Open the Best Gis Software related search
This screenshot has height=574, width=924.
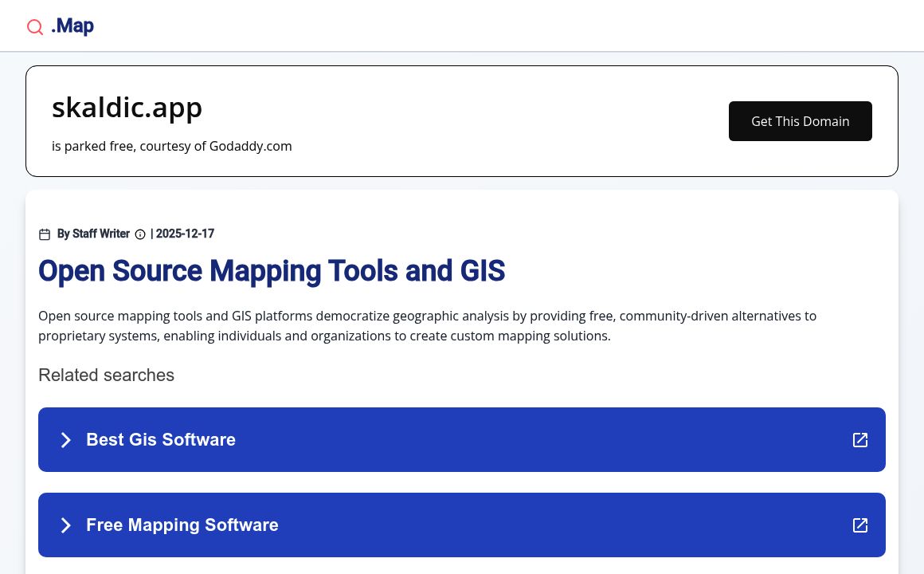point(161,440)
